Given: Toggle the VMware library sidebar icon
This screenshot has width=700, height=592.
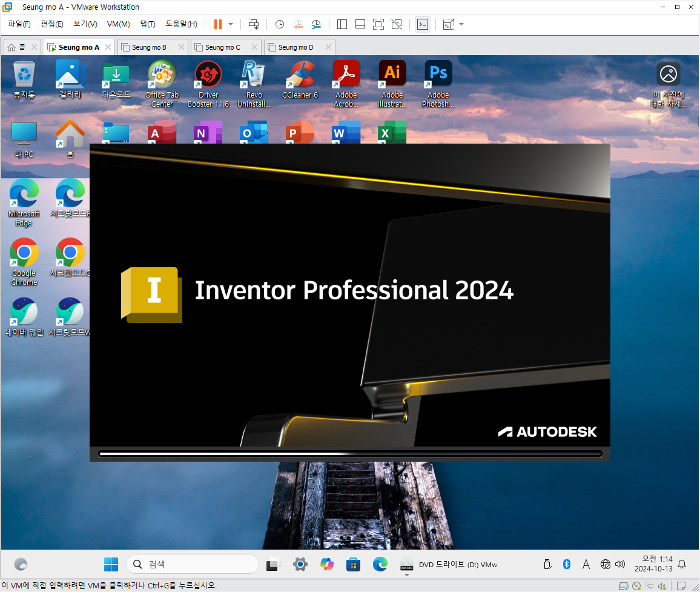Looking at the screenshot, I should click(342, 25).
